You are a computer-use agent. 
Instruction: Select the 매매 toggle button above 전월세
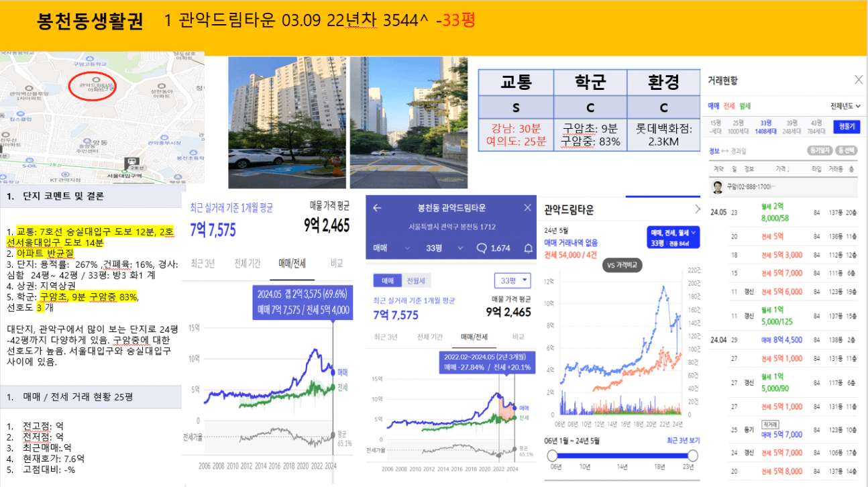pos(388,280)
